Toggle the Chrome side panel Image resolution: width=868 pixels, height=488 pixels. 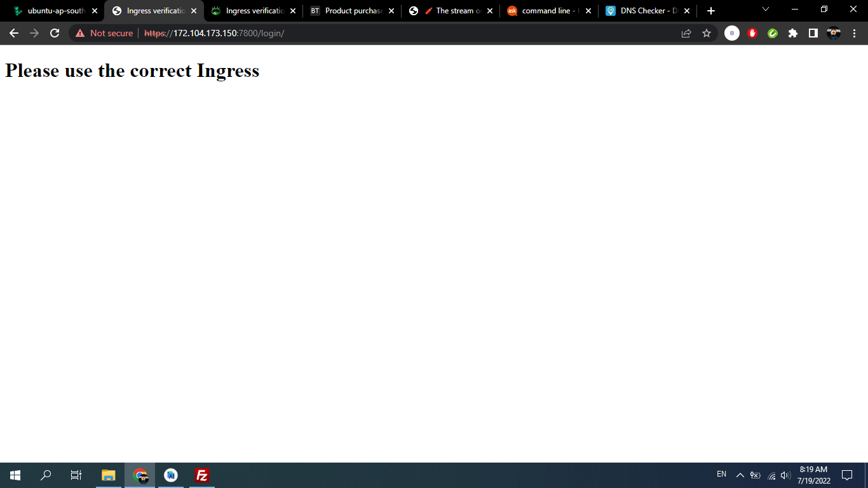(x=813, y=33)
